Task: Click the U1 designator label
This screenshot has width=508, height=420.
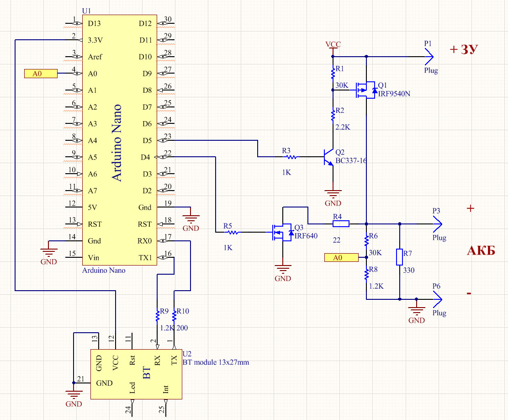Action: 86,11
